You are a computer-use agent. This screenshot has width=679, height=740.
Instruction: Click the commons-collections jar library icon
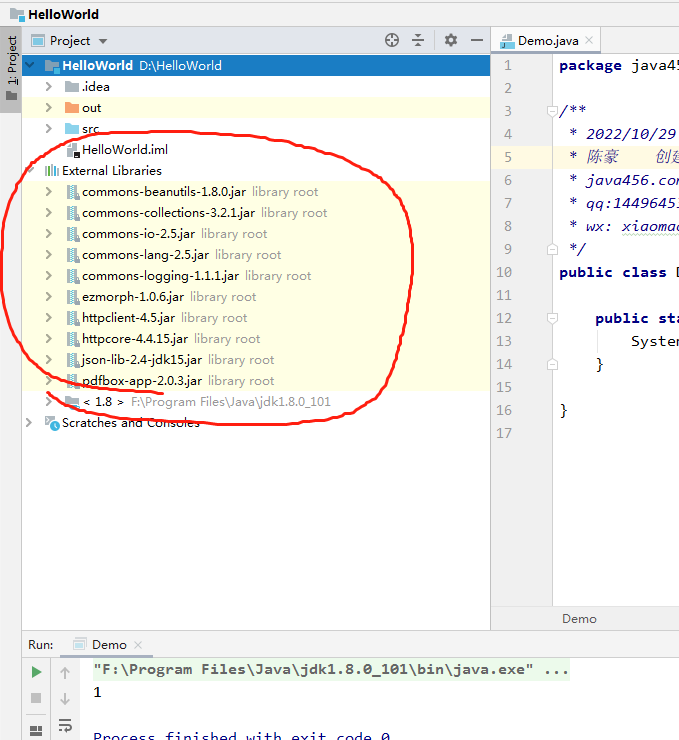(73, 213)
